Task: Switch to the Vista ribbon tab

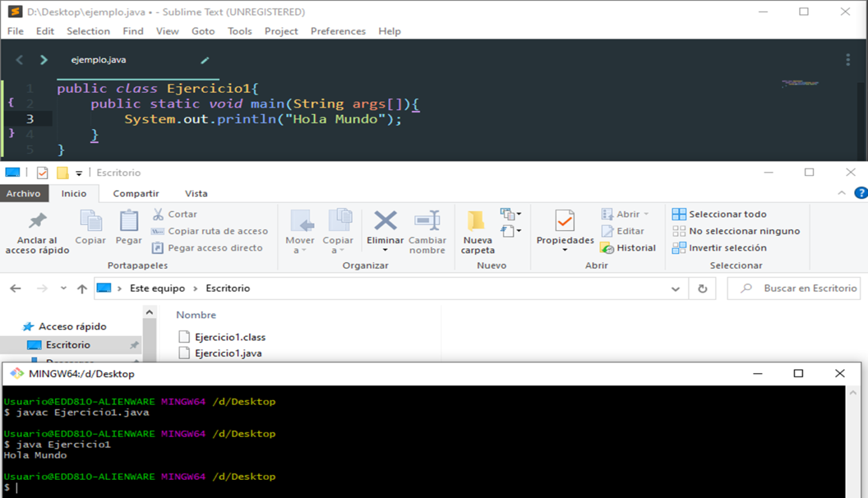Action: click(196, 193)
